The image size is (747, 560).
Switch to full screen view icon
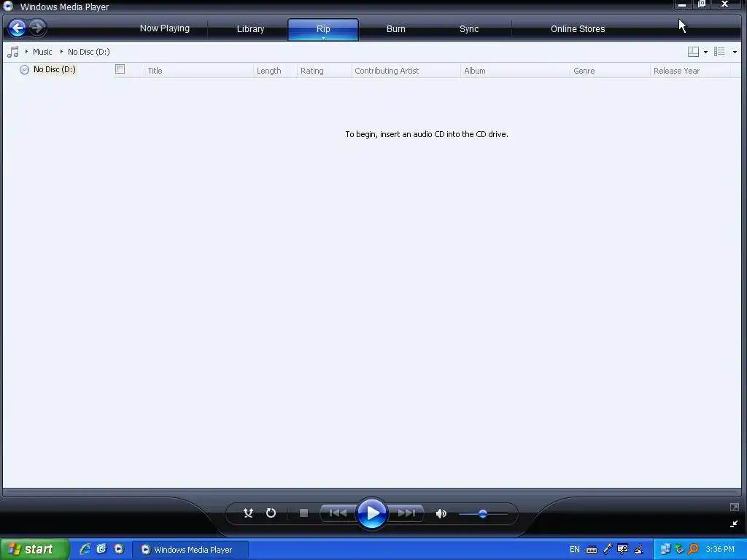pos(734,507)
